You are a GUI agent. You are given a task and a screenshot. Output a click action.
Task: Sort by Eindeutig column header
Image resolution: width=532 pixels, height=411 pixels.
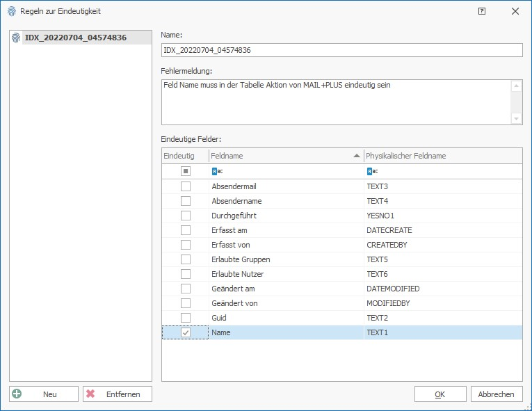[185, 156]
